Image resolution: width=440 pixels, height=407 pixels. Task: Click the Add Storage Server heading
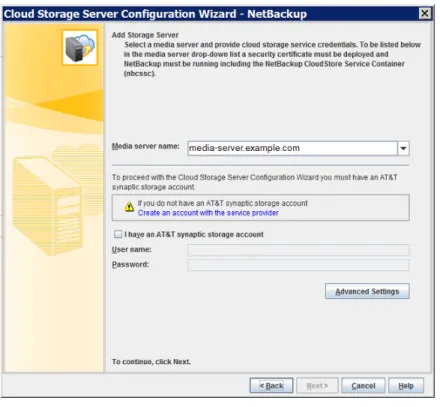tap(145, 35)
